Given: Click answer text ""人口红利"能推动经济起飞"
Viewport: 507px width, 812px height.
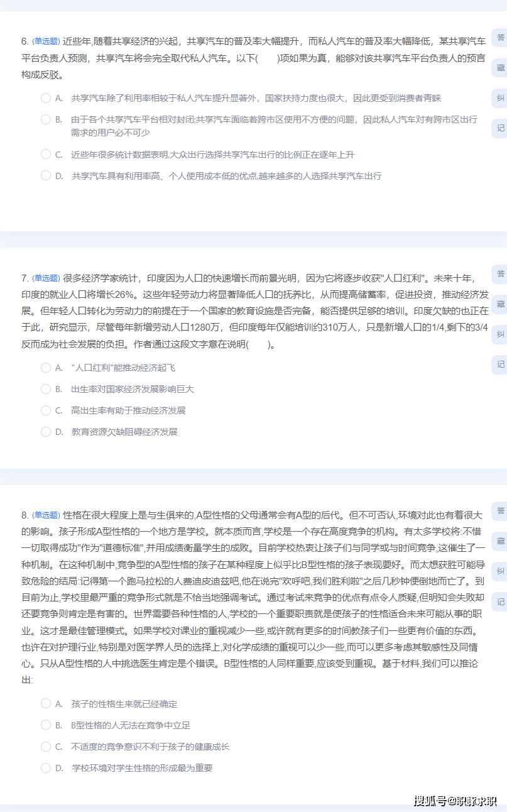Looking at the screenshot, I should pos(123,368).
